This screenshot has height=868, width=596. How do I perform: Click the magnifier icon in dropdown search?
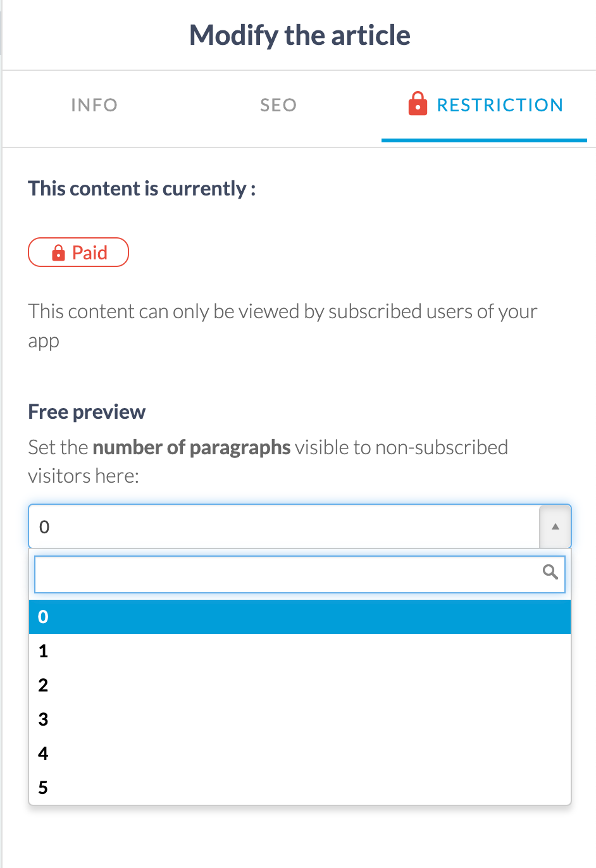(550, 572)
